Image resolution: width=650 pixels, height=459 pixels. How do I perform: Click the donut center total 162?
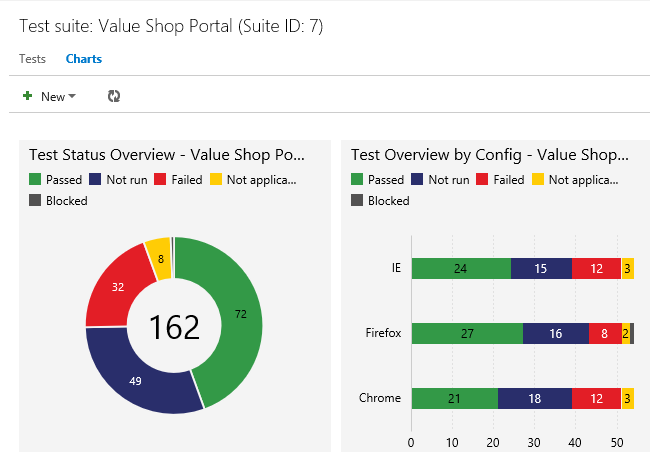pyautogui.click(x=174, y=327)
